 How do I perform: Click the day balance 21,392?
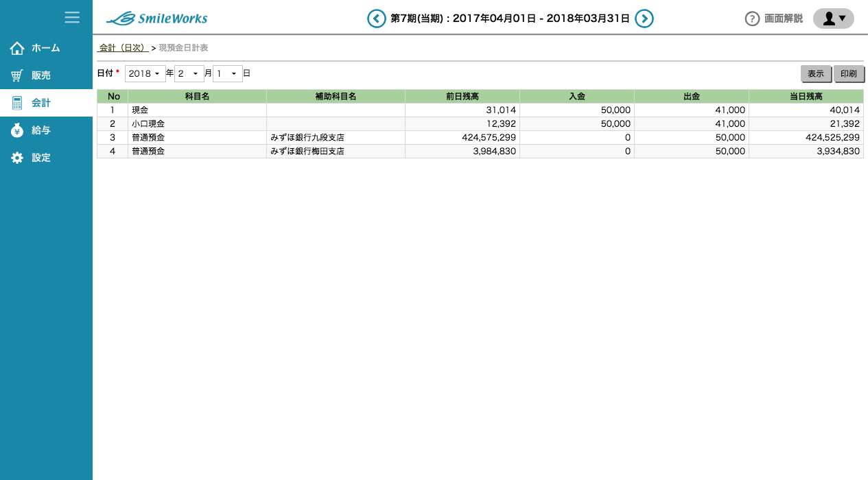pyautogui.click(x=806, y=124)
